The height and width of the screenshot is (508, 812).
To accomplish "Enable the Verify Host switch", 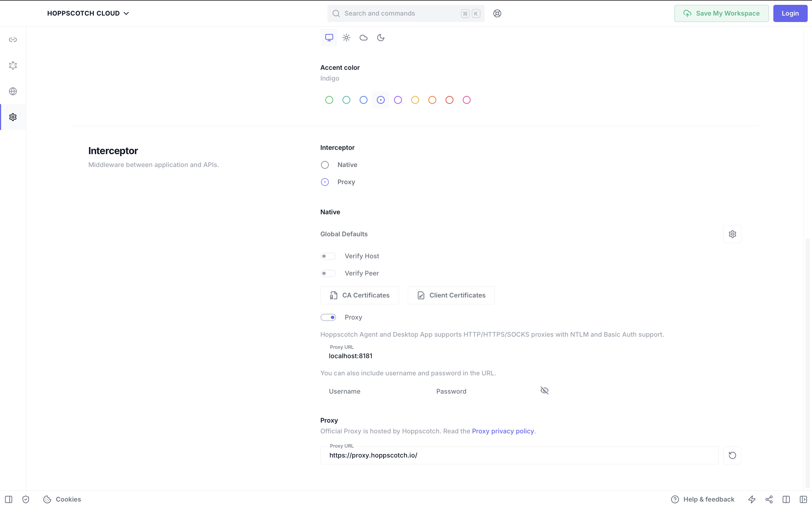I will click(x=328, y=256).
